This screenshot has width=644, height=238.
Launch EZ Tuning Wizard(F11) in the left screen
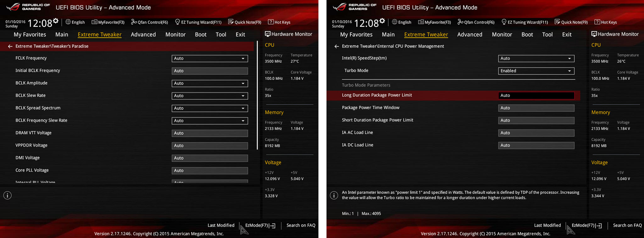point(198,22)
